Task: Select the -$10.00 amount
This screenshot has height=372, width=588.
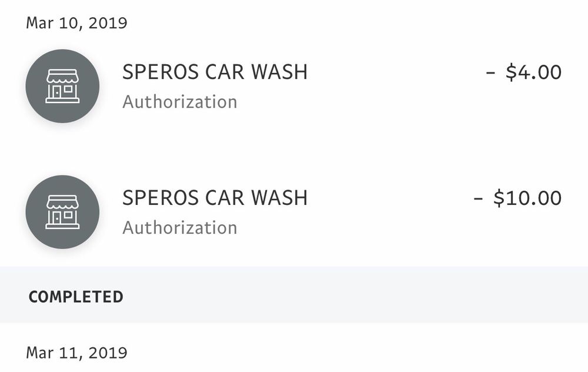Action: (x=517, y=198)
